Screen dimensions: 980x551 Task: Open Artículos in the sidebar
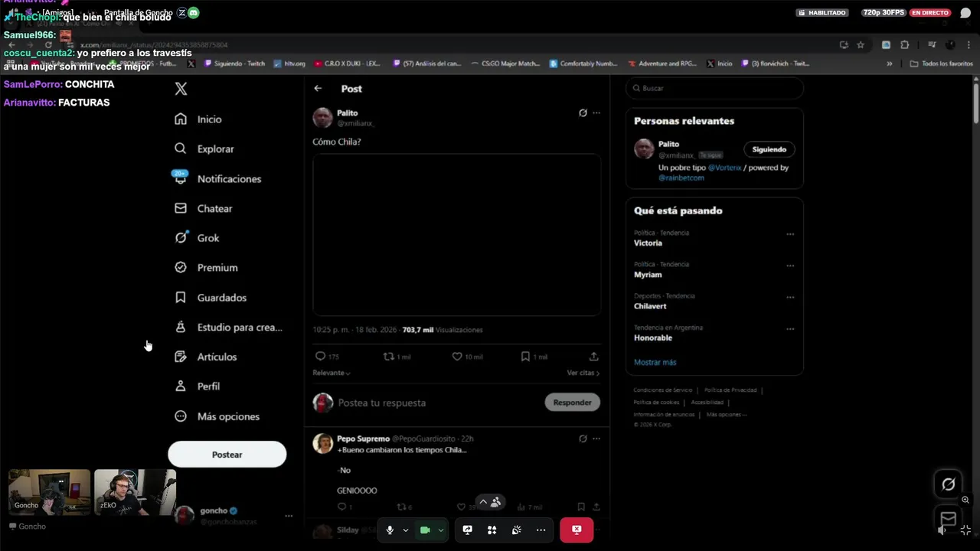[205, 357]
